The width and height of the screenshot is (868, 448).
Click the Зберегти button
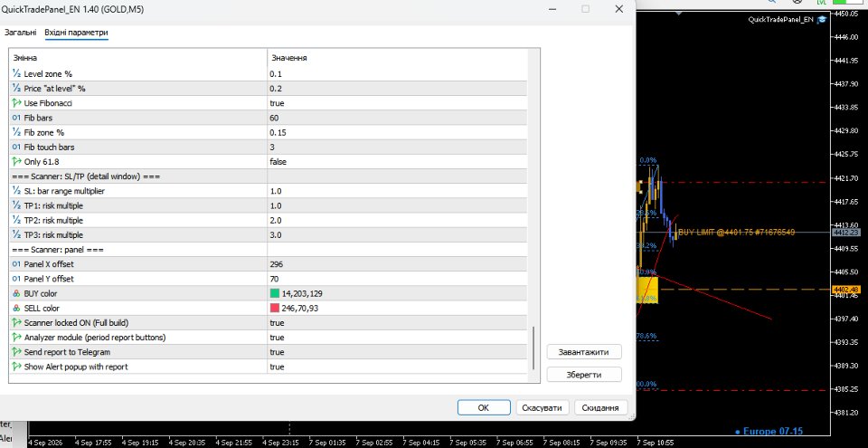pyautogui.click(x=584, y=375)
